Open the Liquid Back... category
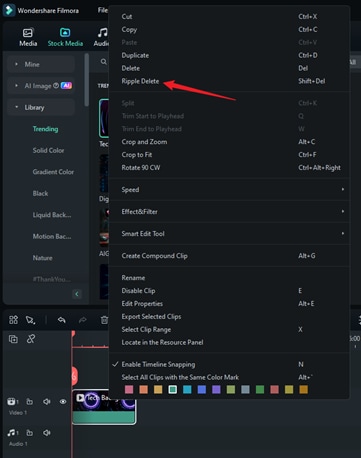This screenshot has width=361, height=458. [x=52, y=215]
